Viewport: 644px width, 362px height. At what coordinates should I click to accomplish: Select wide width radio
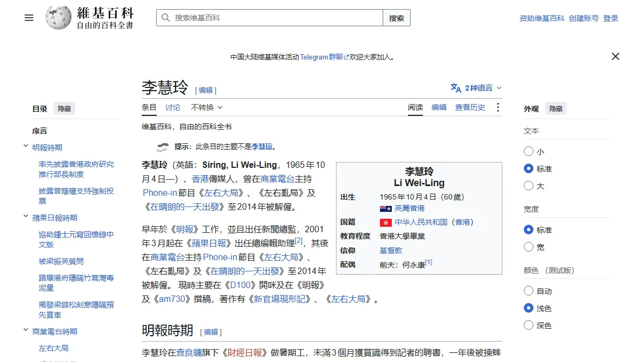point(529,247)
